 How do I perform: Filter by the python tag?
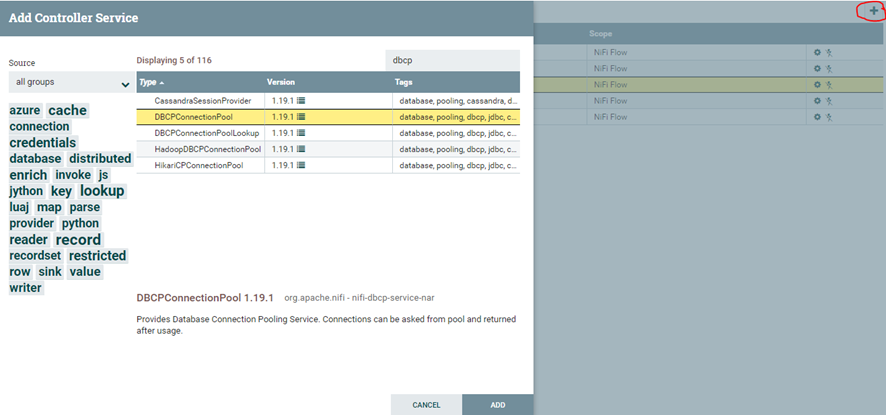pyautogui.click(x=80, y=223)
